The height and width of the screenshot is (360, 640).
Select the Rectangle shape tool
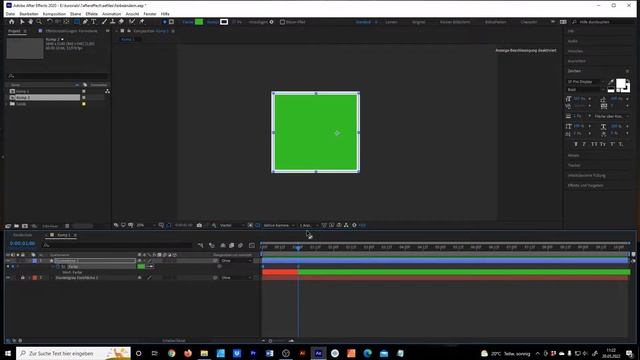76,22
